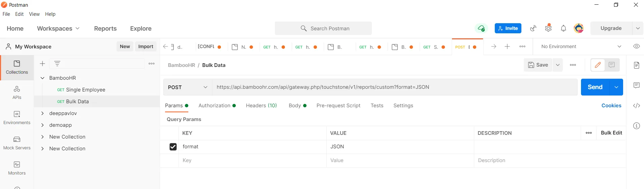Switch to the request Settings tab
644x189 pixels.
tap(403, 106)
